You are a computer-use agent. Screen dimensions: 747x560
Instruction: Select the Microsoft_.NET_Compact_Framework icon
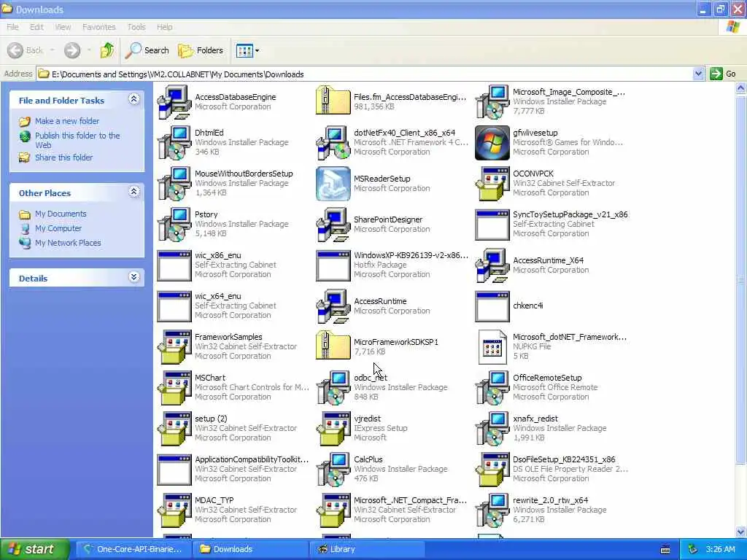click(333, 510)
